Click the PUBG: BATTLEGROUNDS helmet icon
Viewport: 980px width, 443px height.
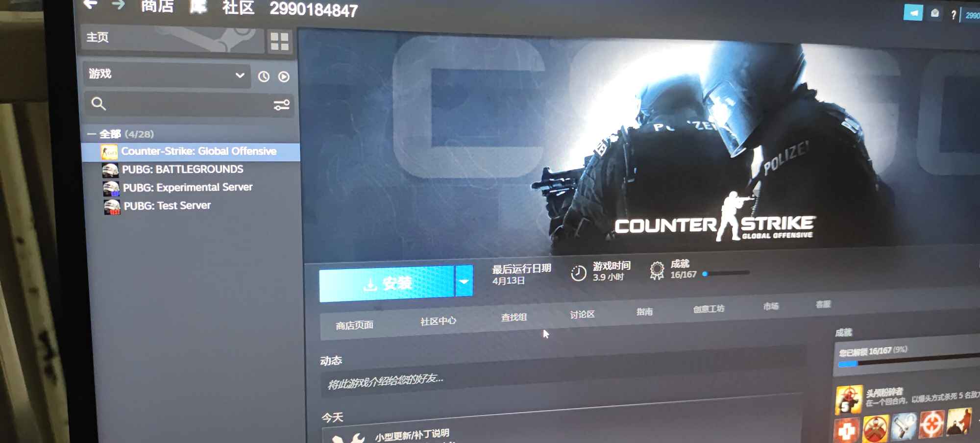coord(110,170)
